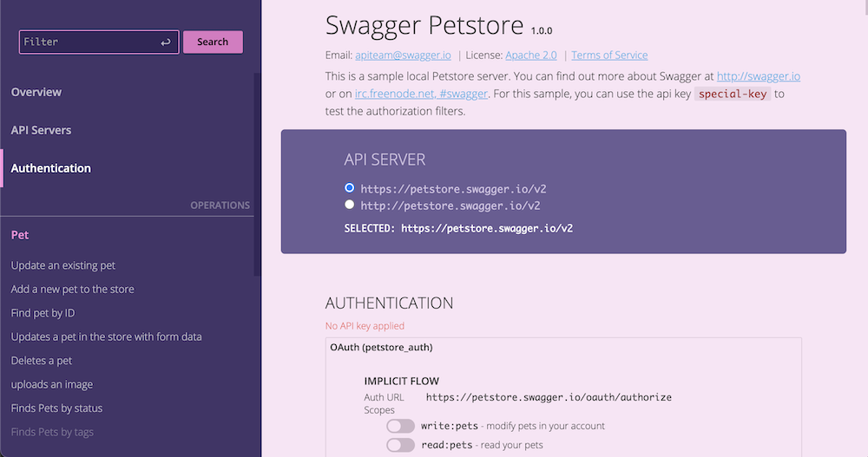Select the http petstore server radio

(350, 206)
